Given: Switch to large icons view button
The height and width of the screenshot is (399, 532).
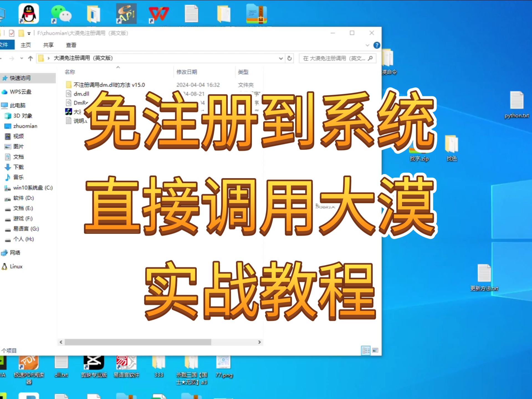Looking at the screenshot, I should point(375,351).
